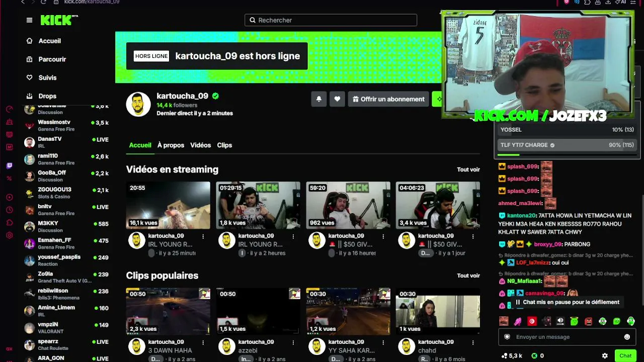
Task: Open the extensions cube icon in browser sidebar
Action: (x=9, y=222)
